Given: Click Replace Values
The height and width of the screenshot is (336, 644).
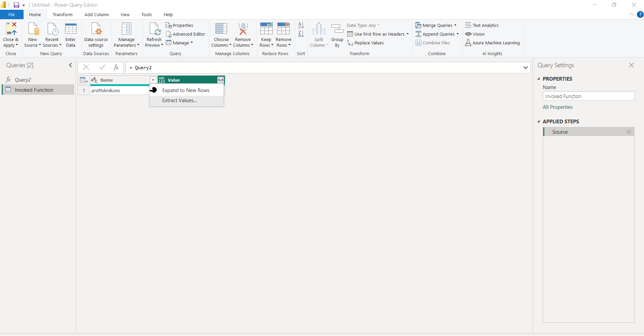Looking at the screenshot, I should (365, 43).
